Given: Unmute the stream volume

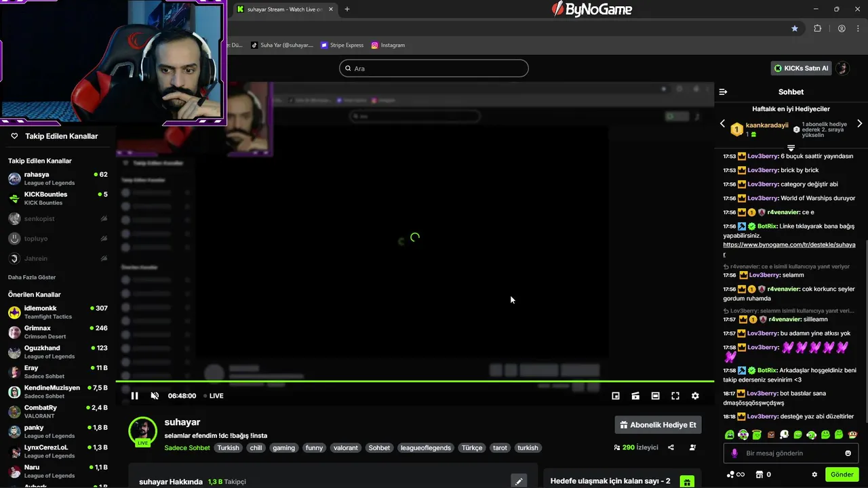Looking at the screenshot, I should [155, 396].
